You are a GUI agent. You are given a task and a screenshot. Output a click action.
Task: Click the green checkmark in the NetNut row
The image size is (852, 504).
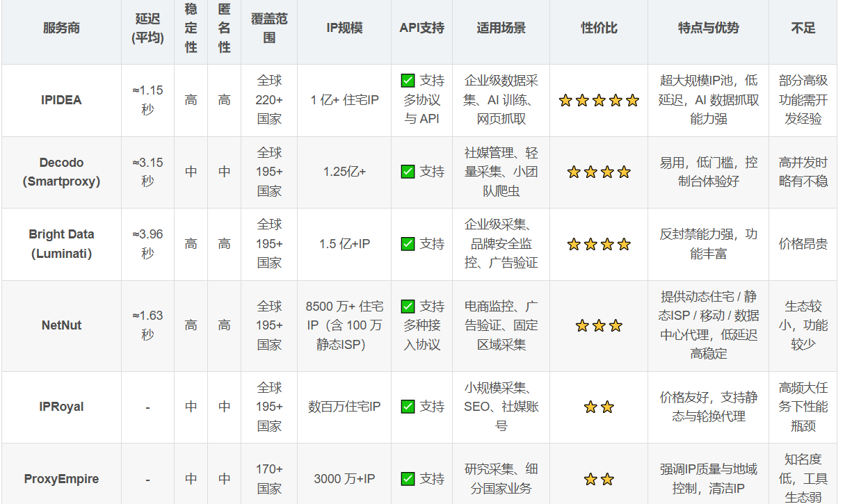(x=408, y=307)
